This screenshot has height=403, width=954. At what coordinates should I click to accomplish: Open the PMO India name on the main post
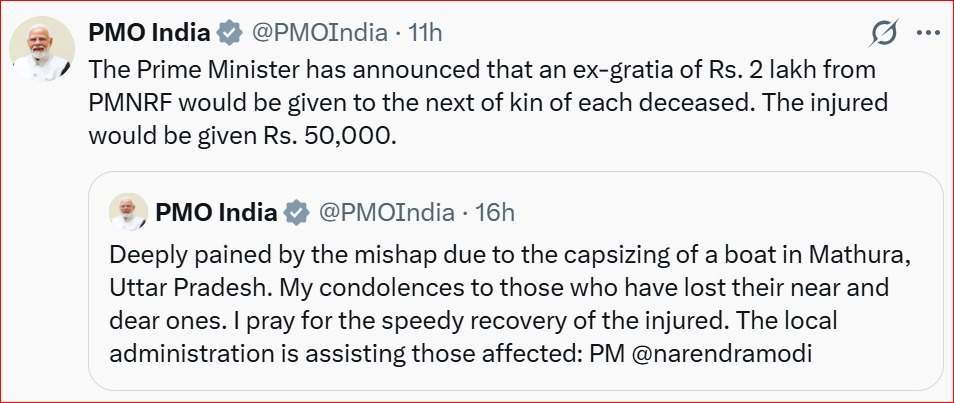[149, 33]
